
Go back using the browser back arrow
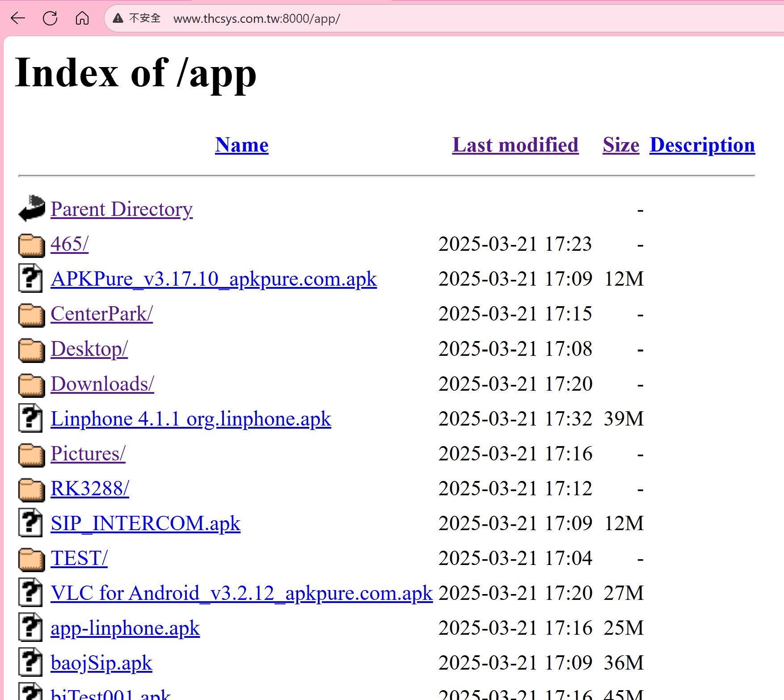tap(18, 18)
